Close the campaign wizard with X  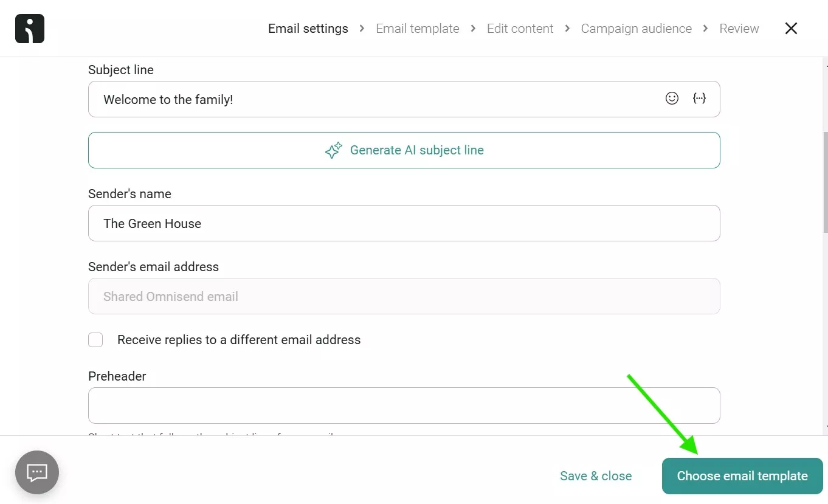click(x=791, y=29)
